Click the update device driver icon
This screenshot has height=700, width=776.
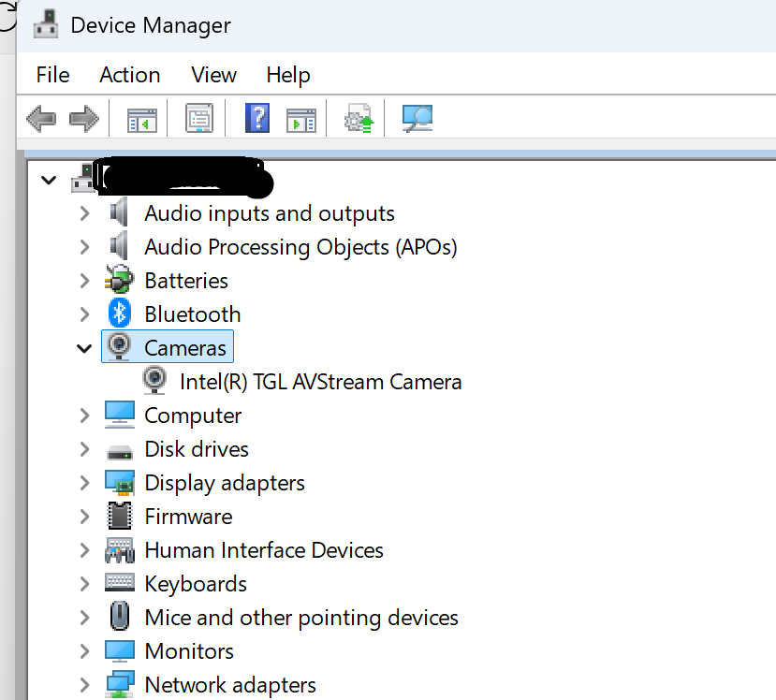359,119
